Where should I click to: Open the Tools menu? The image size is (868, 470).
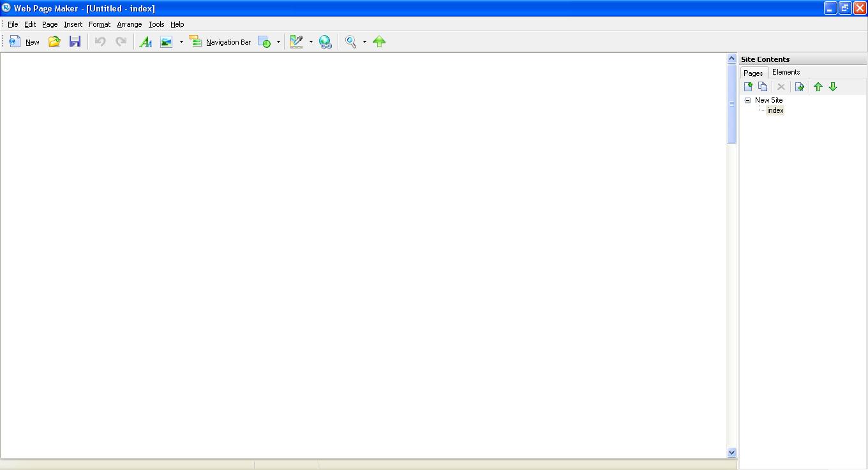click(156, 24)
